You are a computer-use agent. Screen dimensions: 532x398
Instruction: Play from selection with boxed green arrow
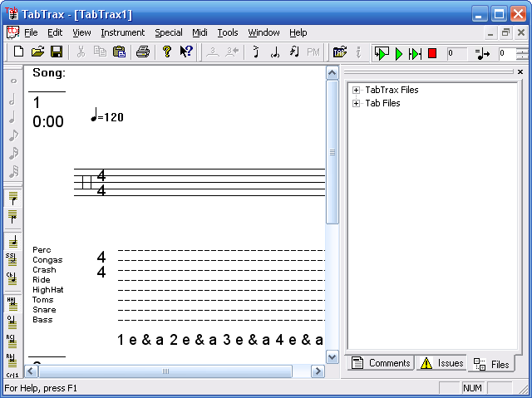(x=382, y=53)
